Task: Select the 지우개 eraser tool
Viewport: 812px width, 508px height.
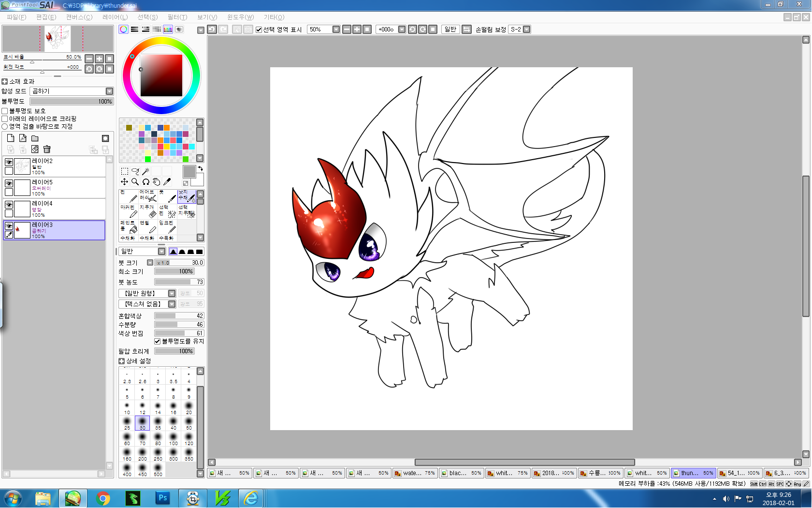Action: (x=148, y=211)
